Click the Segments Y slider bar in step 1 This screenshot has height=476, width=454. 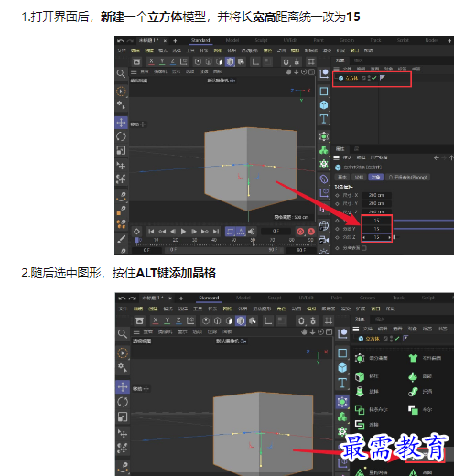click(424, 229)
